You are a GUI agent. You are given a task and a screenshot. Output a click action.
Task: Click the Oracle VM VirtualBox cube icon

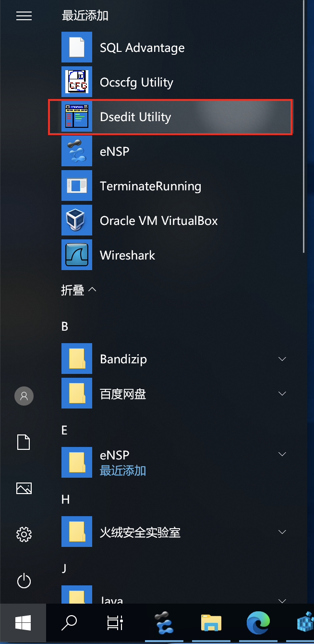[77, 220]
